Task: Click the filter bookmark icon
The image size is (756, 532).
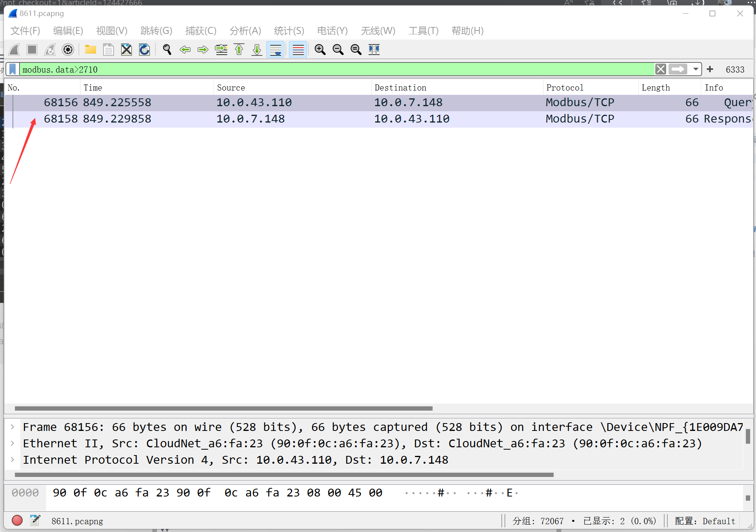Action: pyautogui.click(x=13, y=69)
